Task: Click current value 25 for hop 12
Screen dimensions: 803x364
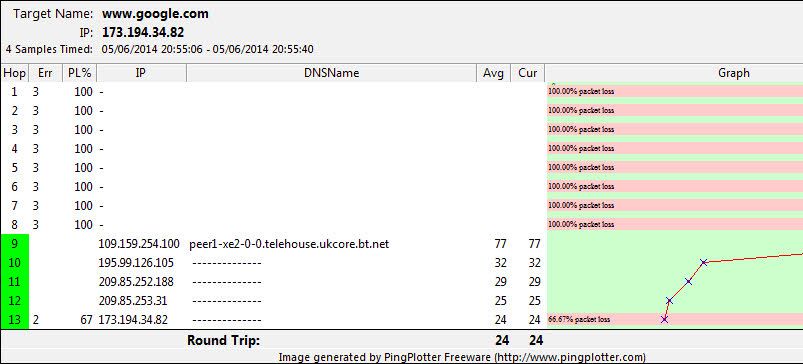Action: coord(534,301)
